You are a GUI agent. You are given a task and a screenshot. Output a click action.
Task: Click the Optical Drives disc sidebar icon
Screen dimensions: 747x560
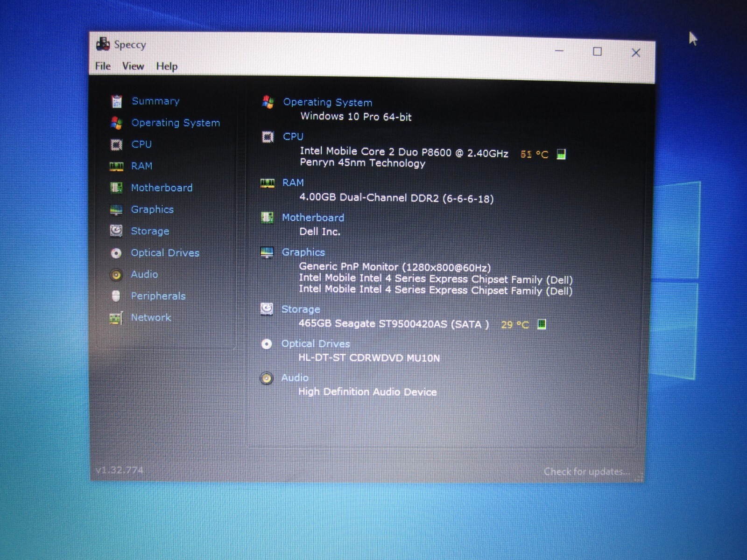tap(116, 253)
